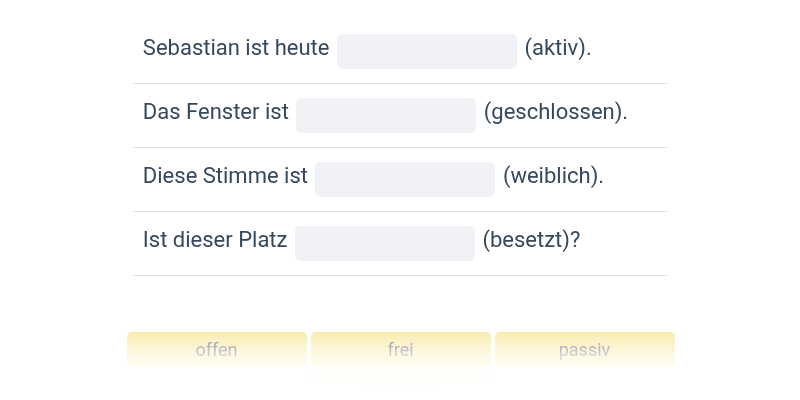
Task: Click the word "Platz" in fourth sentence
Action: click(262, 240)
